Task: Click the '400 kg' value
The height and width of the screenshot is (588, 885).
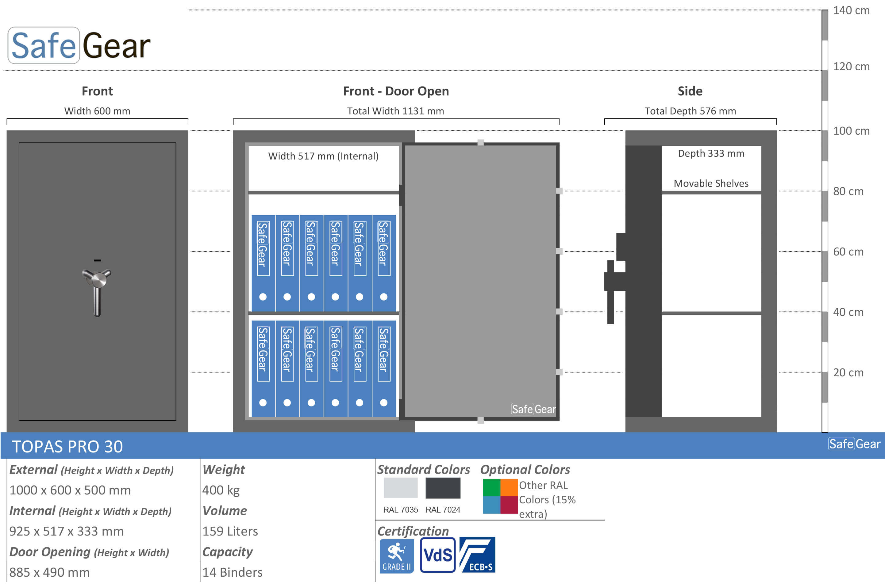Action: [x=221, y=490]
